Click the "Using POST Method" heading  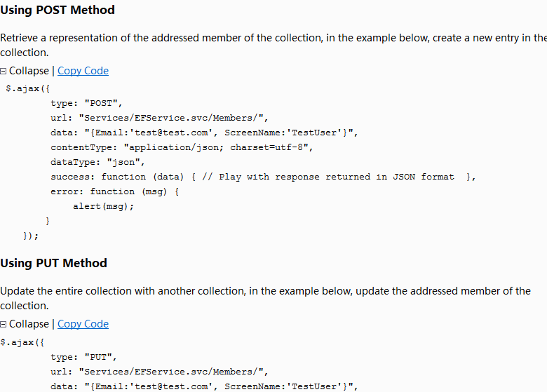tap(58, 10)
